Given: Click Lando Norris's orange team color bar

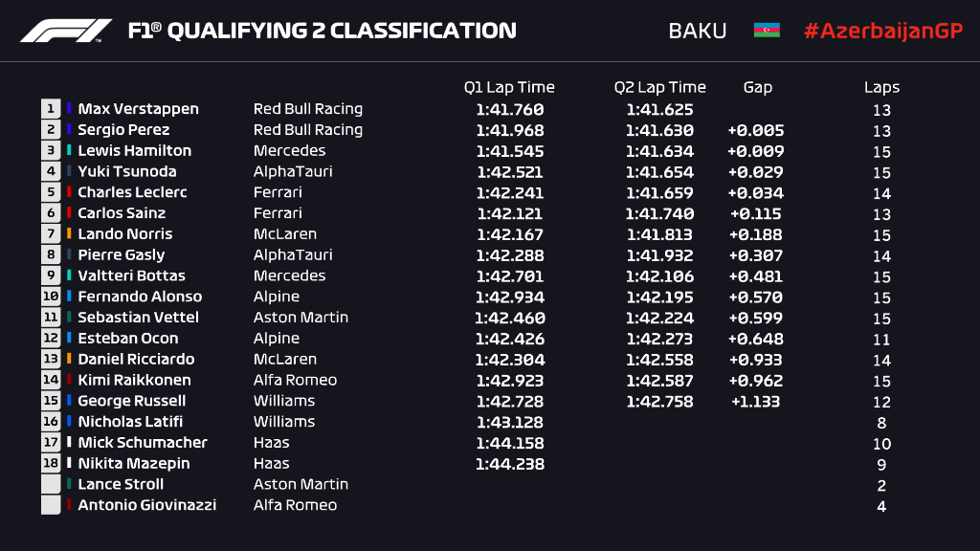Looking at the screenshot, I should [69, 234].
